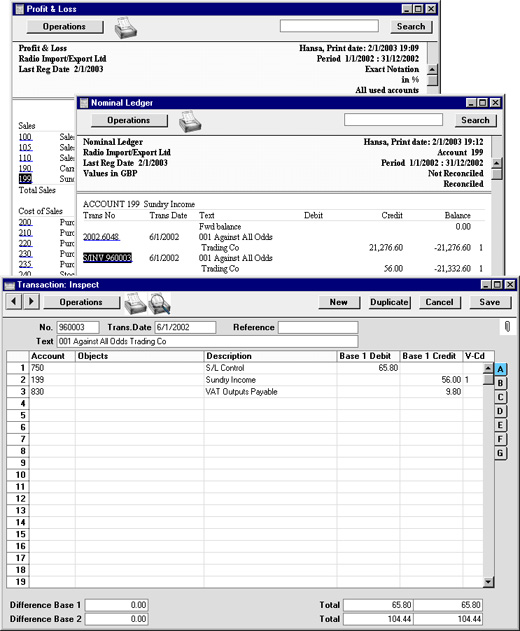Open transaction link 2002.6048 in Nominal Ledger
This screenshot has height=631, width=520.
[101, 237]
